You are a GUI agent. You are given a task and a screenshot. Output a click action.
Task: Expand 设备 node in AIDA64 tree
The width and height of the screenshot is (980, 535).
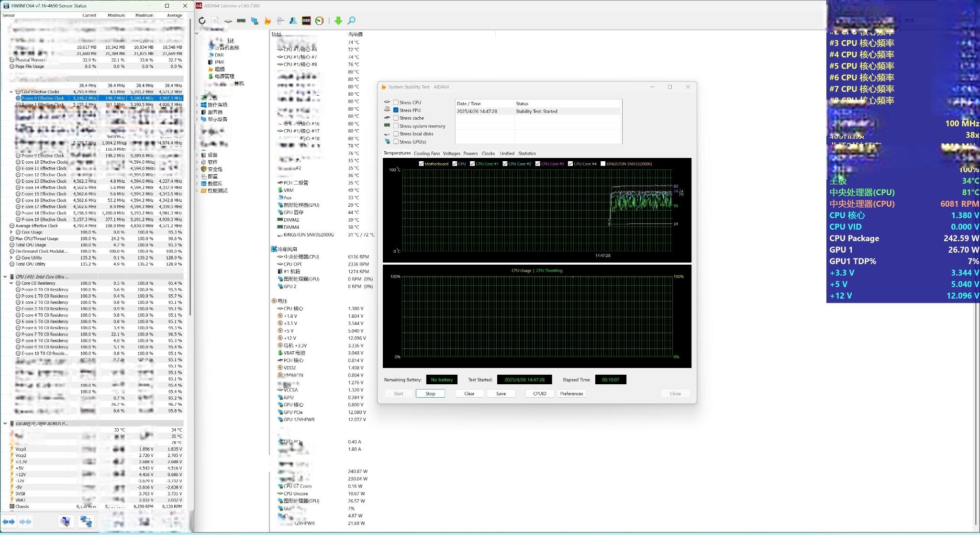point(197,155)
